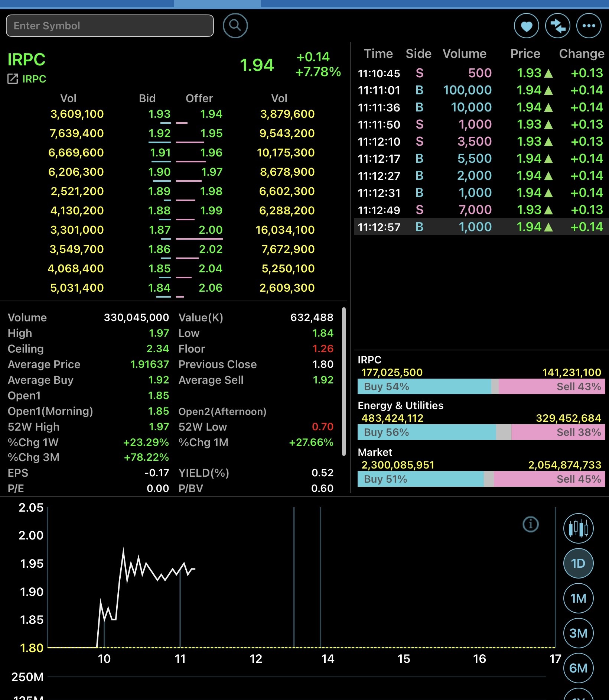Click the 52W Low value 0.70
This screenshot has height=700, width=609.
tap(323, 427)
